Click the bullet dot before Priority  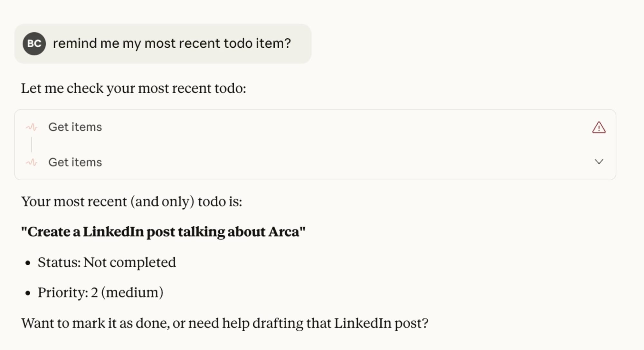click(28, 293)
